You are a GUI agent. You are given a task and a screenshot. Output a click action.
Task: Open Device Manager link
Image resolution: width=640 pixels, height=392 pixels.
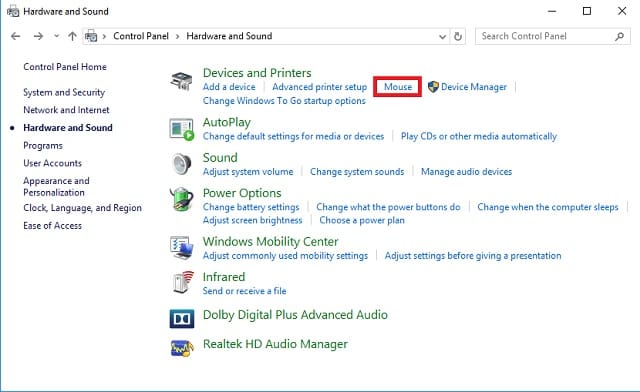[474, 87]
